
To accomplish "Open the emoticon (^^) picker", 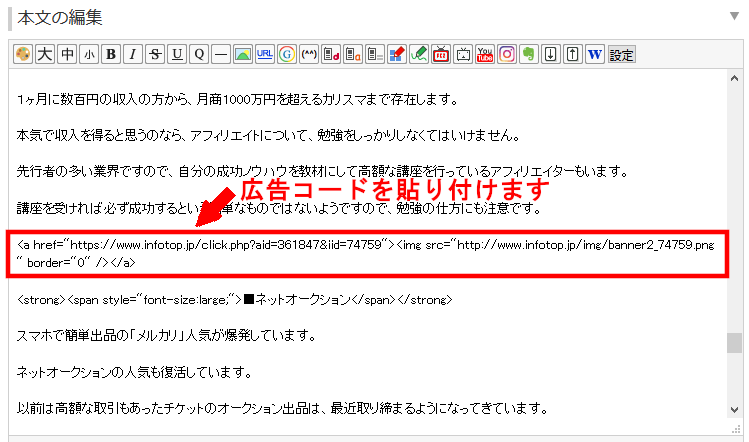I will click(309, 54).
